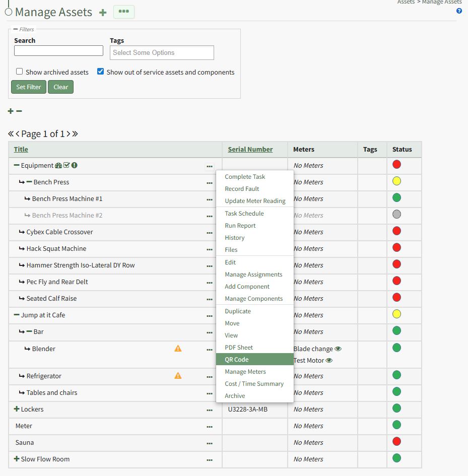This screenshot has height=476, width=468.
Task: Toggle the eye icon next to Blade change
Action: point(338,349)
